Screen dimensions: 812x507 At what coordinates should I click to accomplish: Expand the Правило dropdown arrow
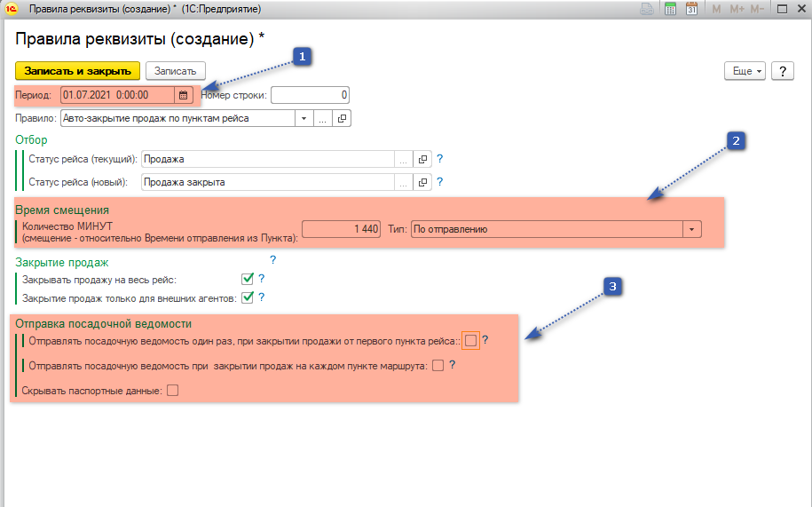304,118
